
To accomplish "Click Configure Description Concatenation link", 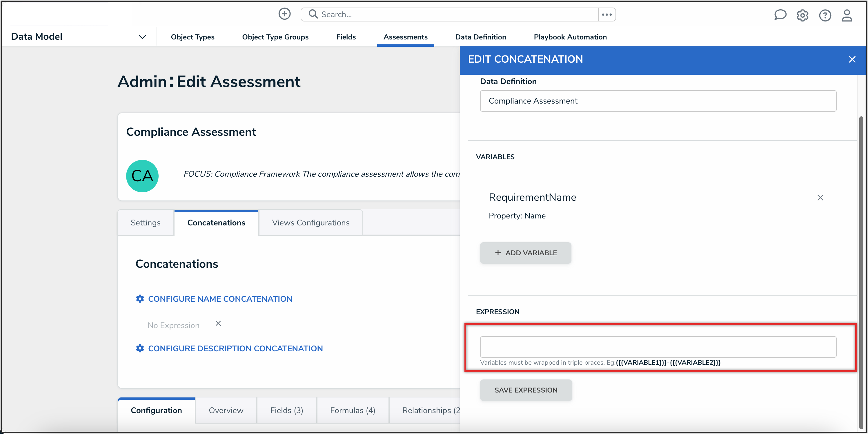I will pyautogui.click(x=235, y=348).
